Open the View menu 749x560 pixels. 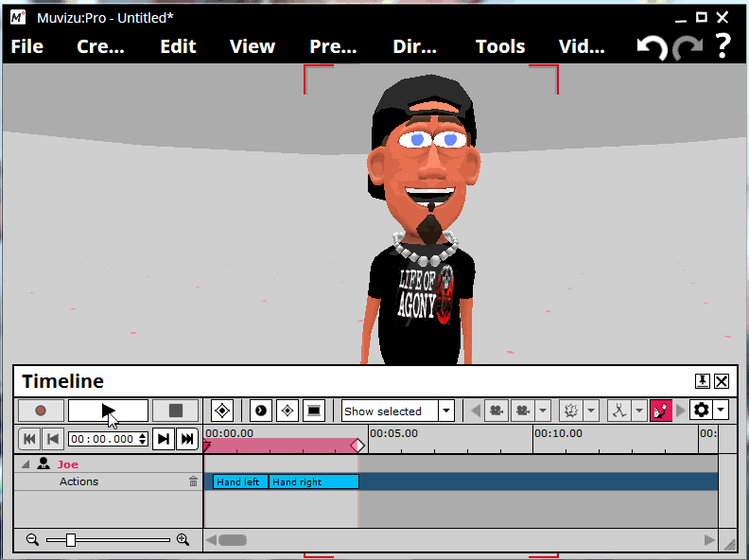253,46
